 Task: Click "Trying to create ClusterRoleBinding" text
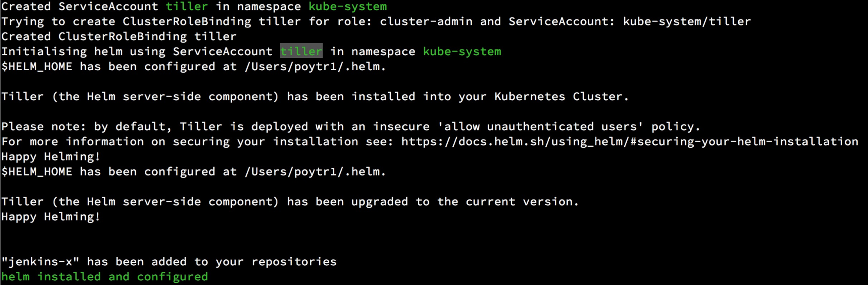(x=126, y=21)
